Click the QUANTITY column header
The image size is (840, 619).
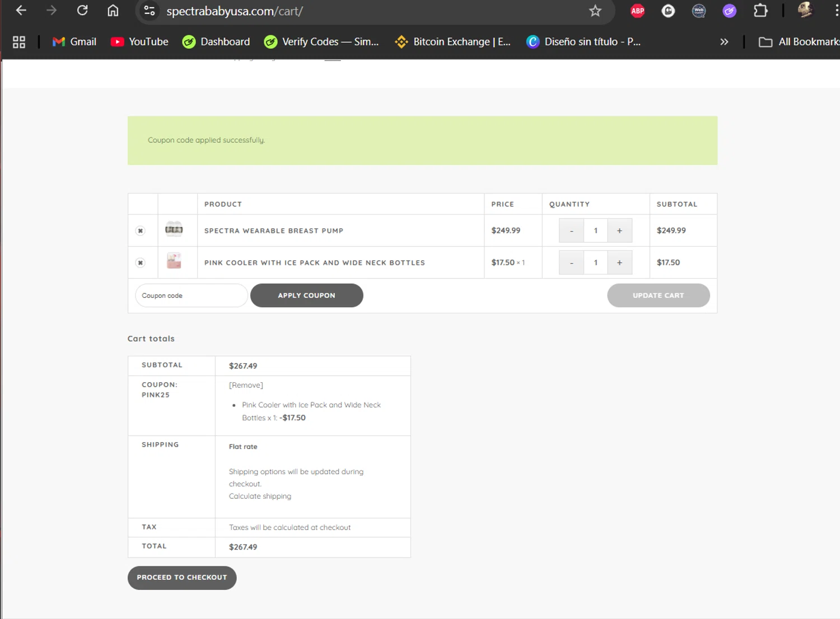tap(570, 204)
